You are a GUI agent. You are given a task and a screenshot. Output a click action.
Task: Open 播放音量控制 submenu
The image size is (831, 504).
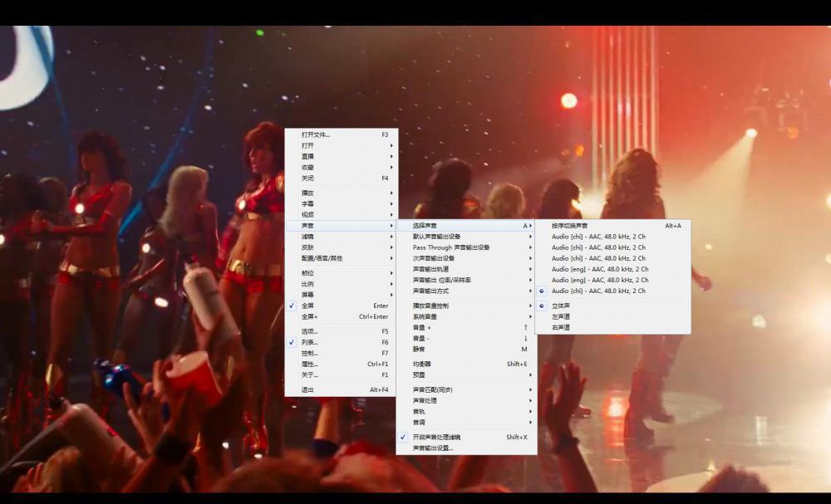[466, 306]
